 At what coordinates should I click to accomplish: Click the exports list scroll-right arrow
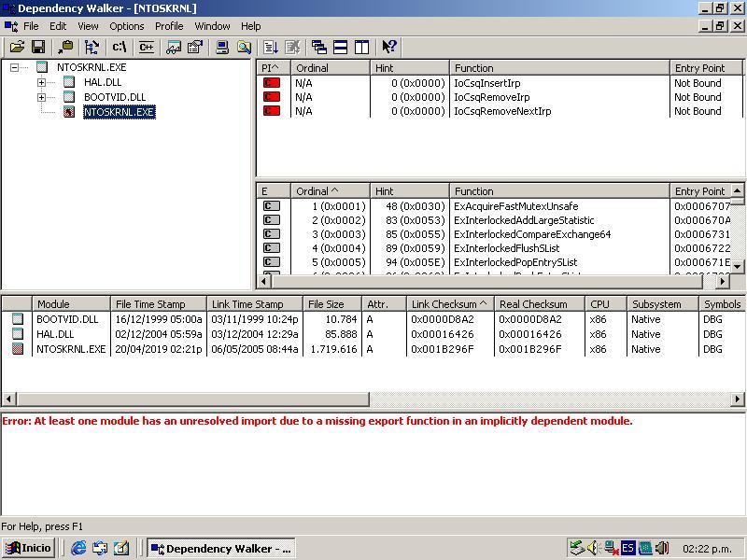tap(722, 282)
